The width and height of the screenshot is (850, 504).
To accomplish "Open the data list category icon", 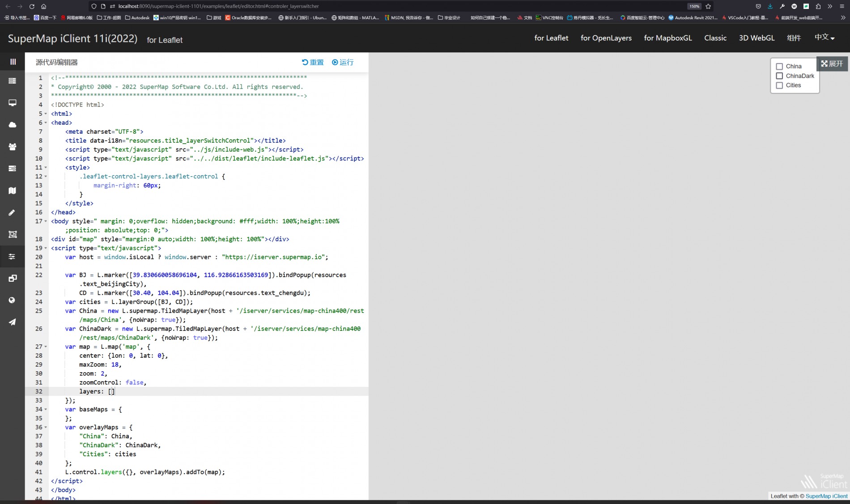I will pyautogui.click(x=13, y=169).
